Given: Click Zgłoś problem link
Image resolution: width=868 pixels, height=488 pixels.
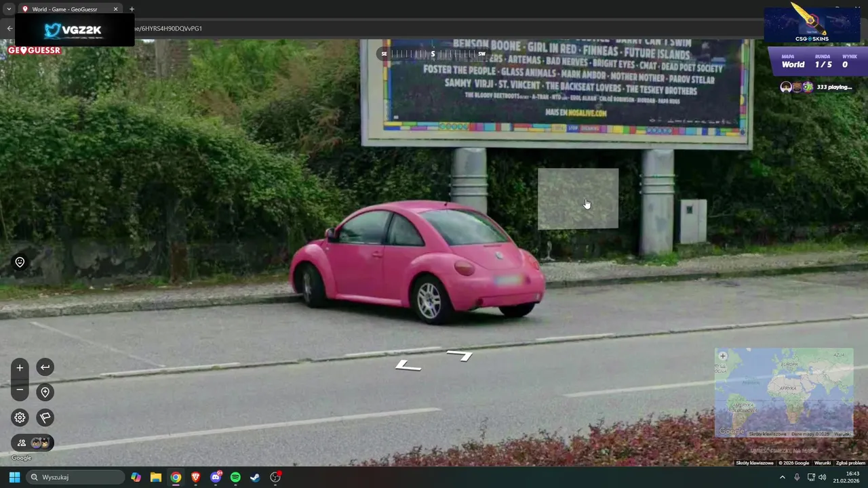Looking at the screenshot, I should tap(850, 463).
